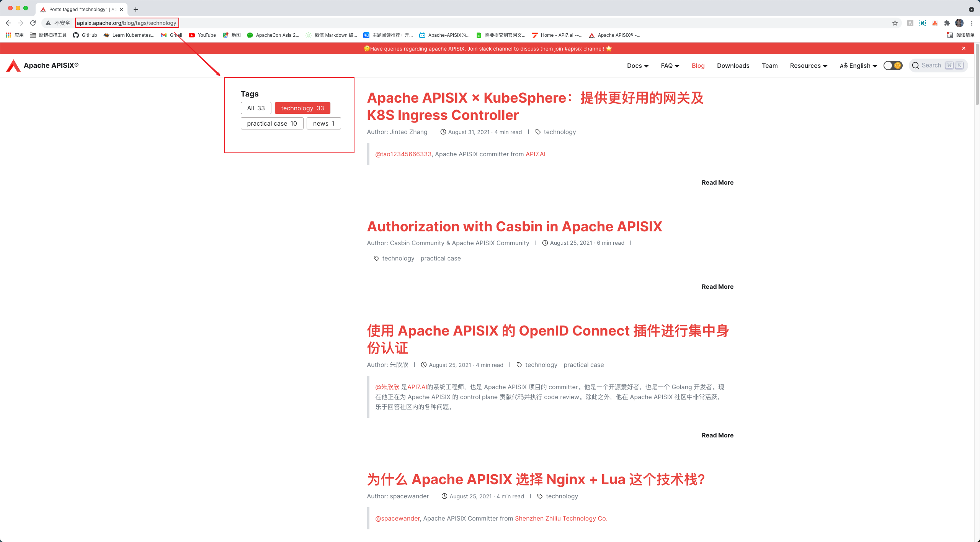
Task: Click the Search input box
Action: click(x=939, y=65)
